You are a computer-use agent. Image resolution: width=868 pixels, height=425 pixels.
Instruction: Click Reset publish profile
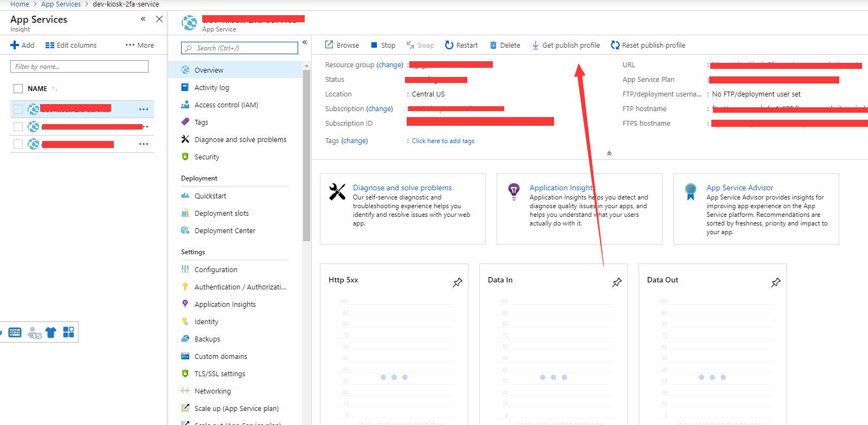(x=647, y=45)
